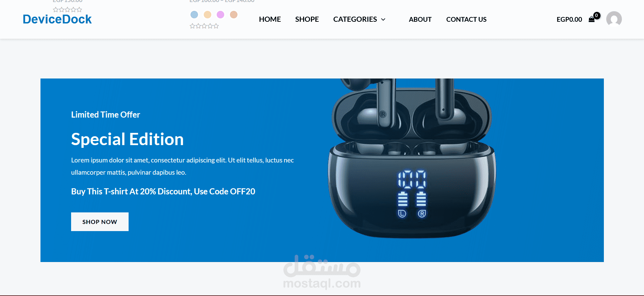
Task: Click the Special Edition banner heading
Action: tap(127, 139)
